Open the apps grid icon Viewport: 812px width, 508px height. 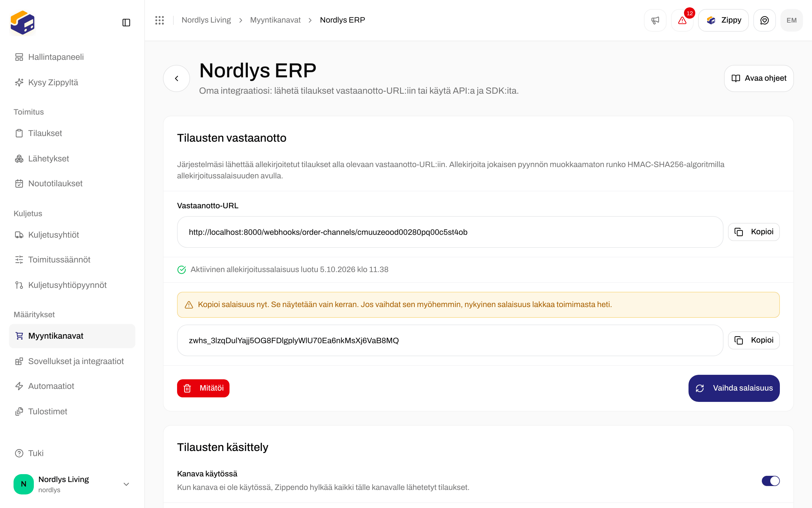click(x=160, y=20)
